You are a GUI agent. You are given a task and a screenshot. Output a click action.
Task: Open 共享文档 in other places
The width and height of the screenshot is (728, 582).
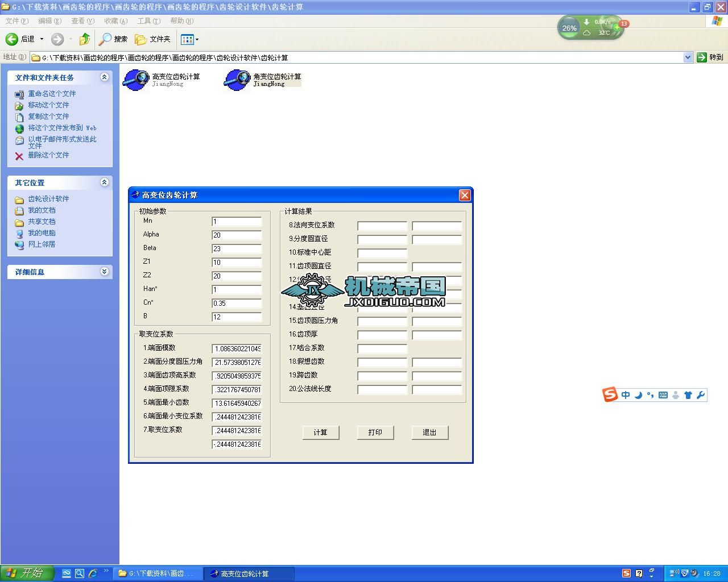tap(42, 222)
